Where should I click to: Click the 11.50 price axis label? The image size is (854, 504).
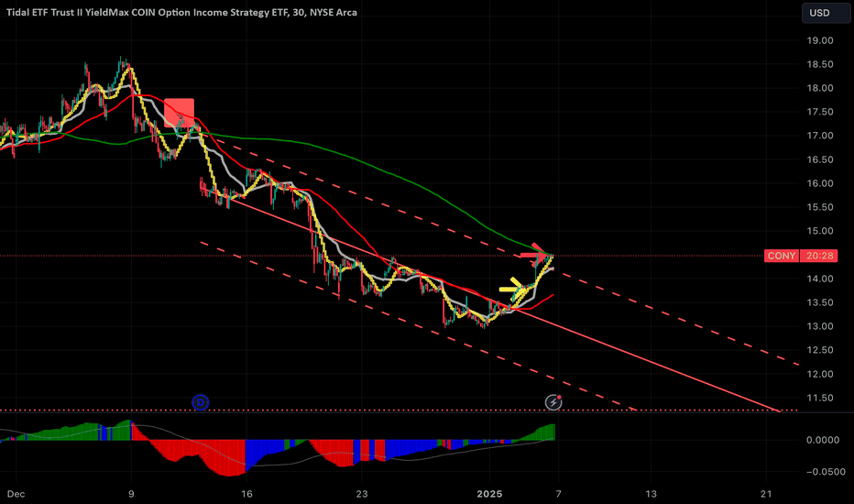[x=820, y=399]
